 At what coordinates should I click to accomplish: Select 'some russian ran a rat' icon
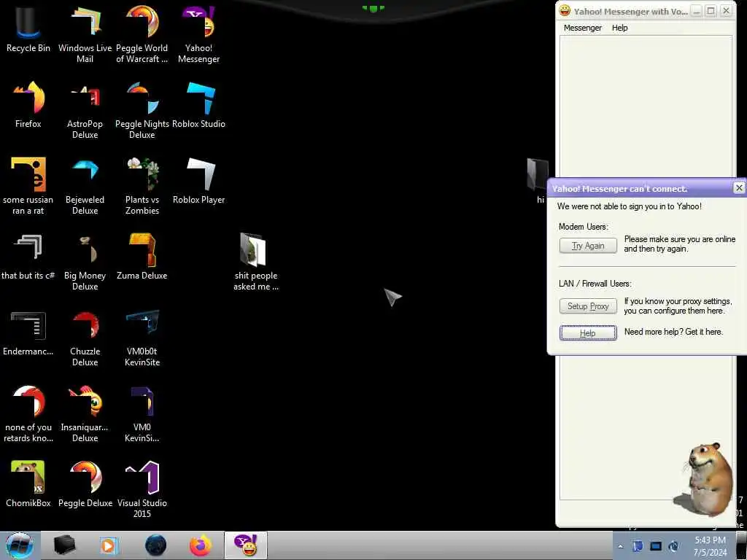[28, 186]
